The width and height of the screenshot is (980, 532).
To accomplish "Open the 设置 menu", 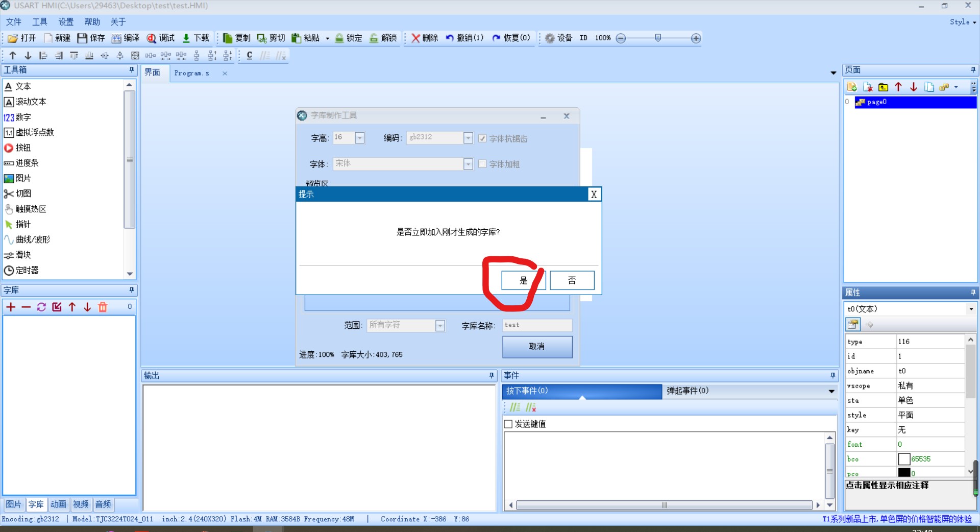I will coord(66,22).
